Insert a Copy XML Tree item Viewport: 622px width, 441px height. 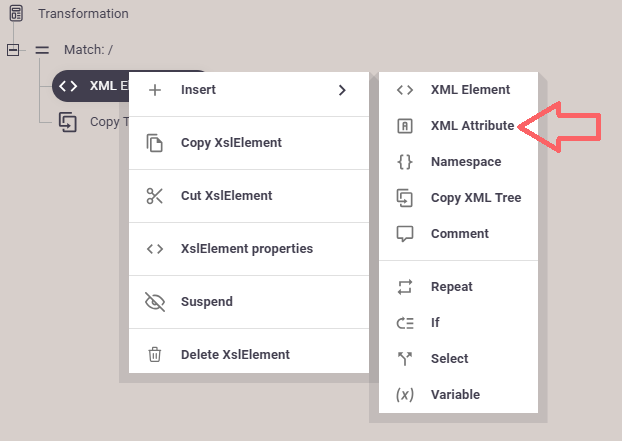(x=475, y=198)
